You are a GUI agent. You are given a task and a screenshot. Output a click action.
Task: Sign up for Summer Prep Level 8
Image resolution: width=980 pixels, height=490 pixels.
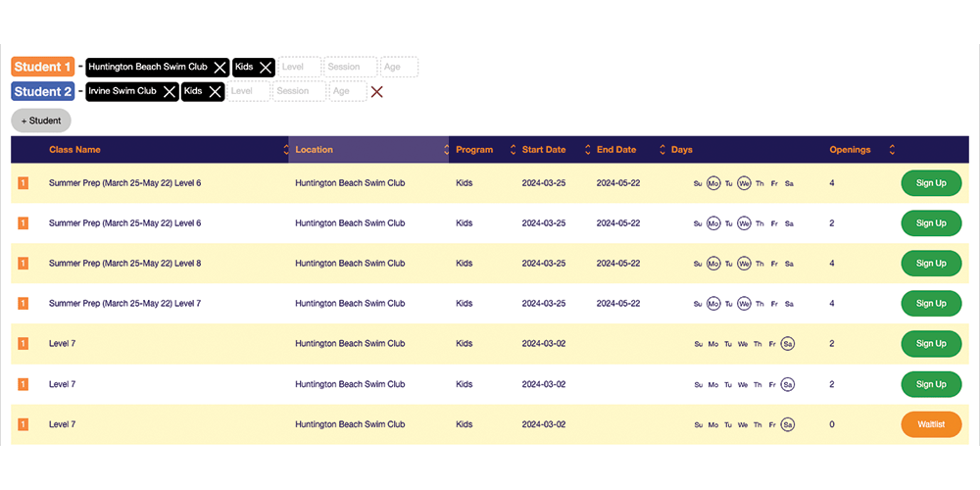[930, 264]
